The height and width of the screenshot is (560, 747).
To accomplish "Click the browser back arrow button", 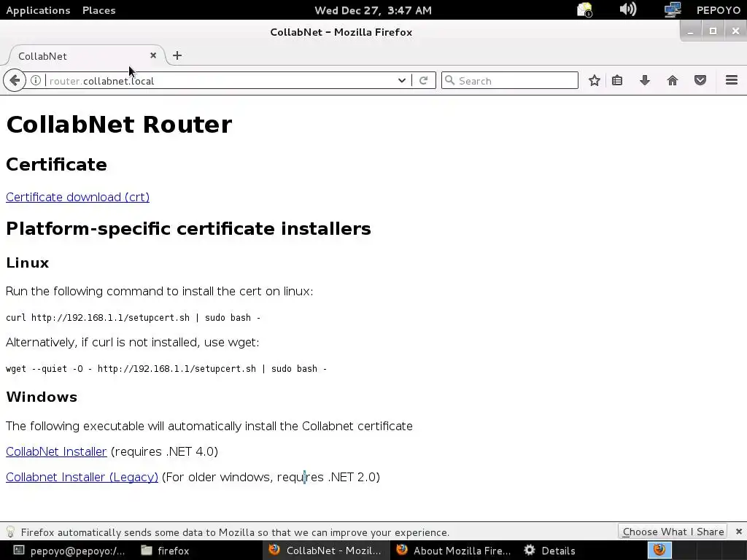I will pyautogui.click(x=15, y=80).
